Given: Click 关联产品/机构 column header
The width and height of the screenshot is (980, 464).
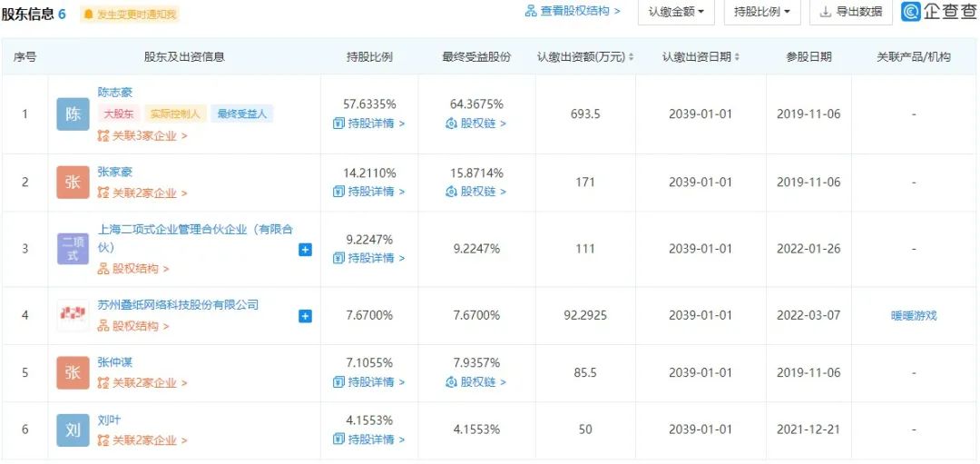Looking at the screenshot, I should 914,57.
